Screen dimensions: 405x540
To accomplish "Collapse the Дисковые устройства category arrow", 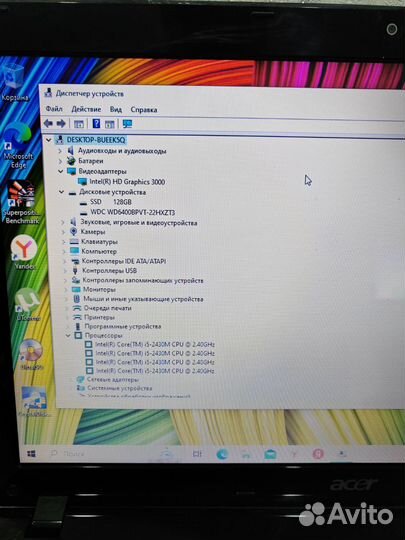I will tap(61, 192).
